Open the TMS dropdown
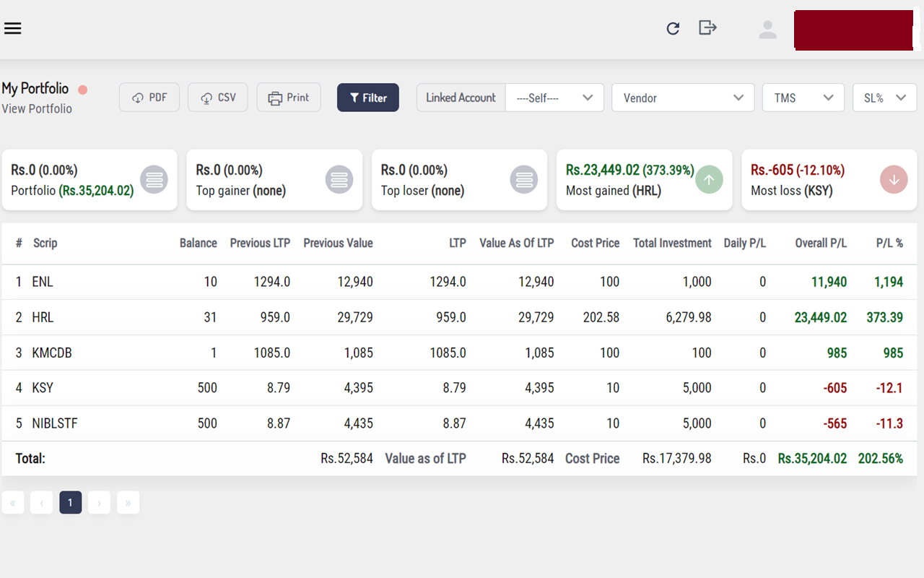924x578 pixels. point(803,98)
